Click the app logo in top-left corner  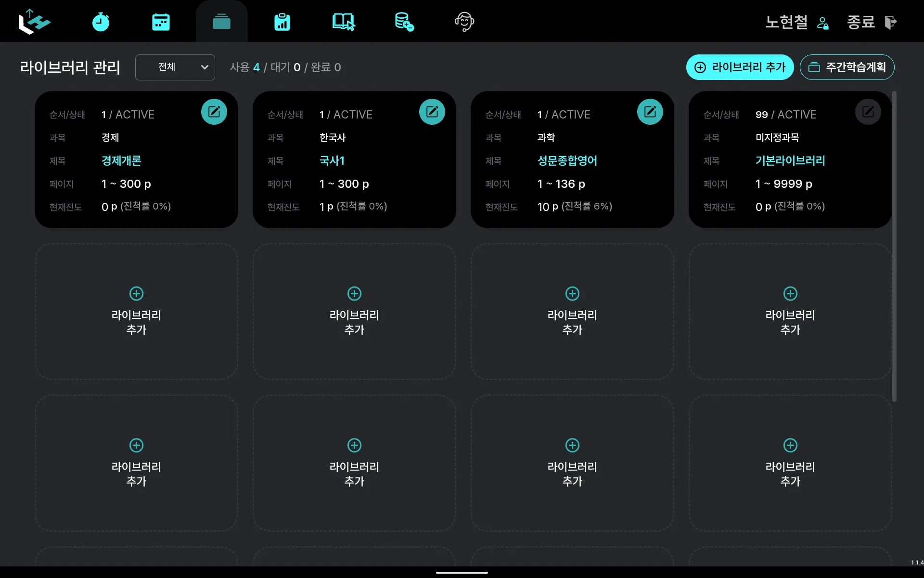pyautogui.click(x=34, y=22)
